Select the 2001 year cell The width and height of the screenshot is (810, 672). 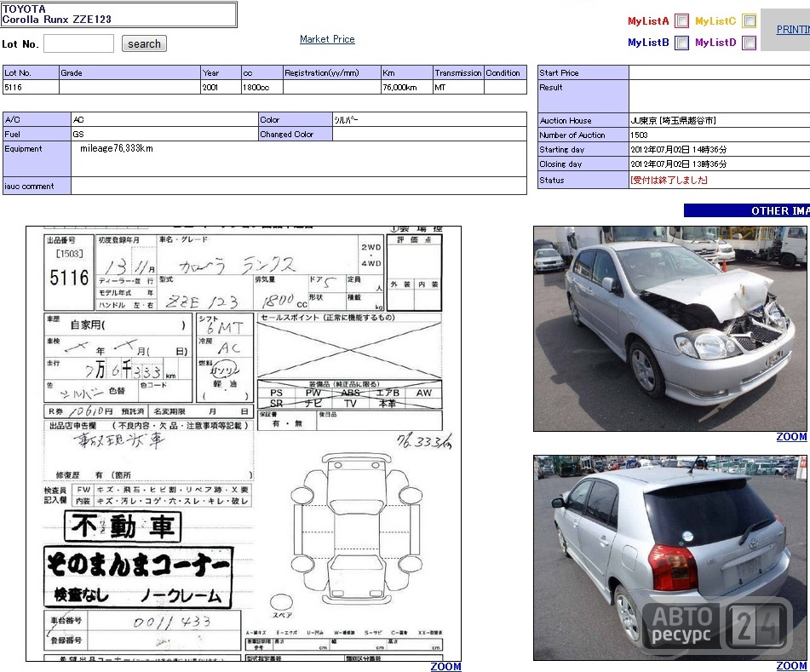pos(221,87)
